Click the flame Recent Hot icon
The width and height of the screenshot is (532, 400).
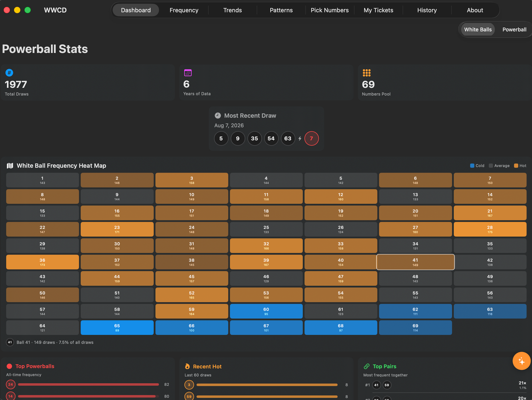click(188, 366)
